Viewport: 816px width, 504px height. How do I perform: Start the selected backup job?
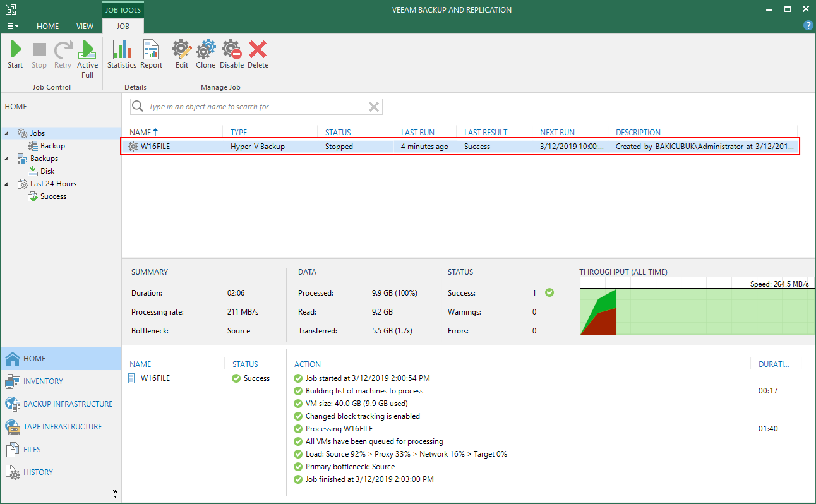[15, 55]
